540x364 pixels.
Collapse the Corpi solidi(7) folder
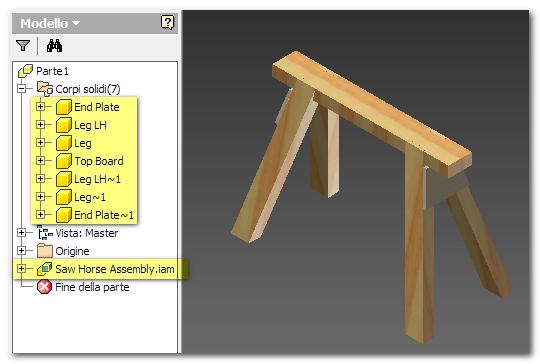click(22, 89)
